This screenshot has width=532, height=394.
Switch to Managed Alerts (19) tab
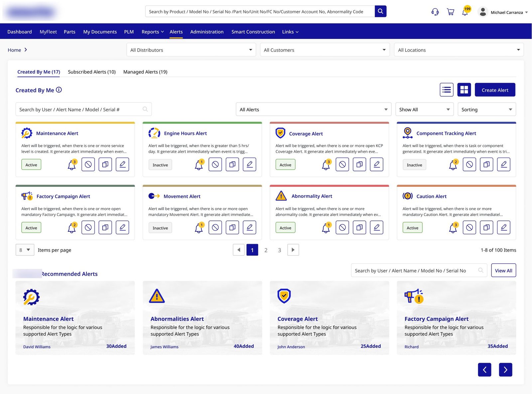pyautogui.click(x=145, y=72)
